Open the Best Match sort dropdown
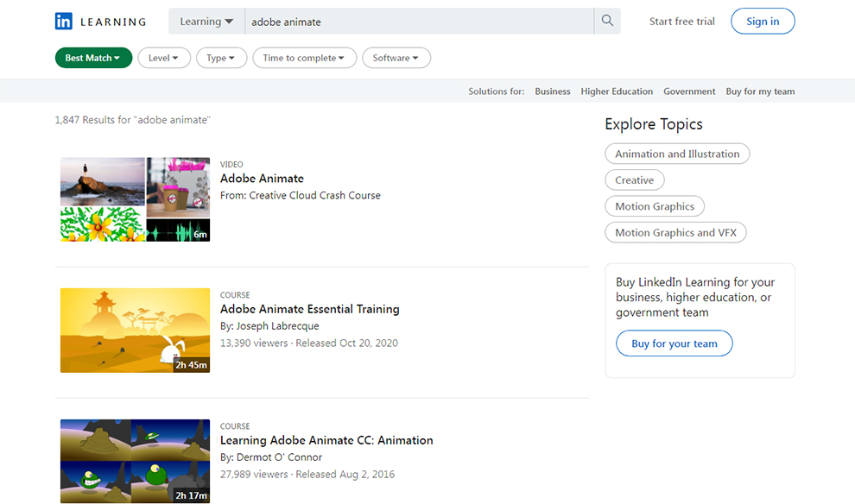Viewport: 855px width, 504px height. [93, 58]
